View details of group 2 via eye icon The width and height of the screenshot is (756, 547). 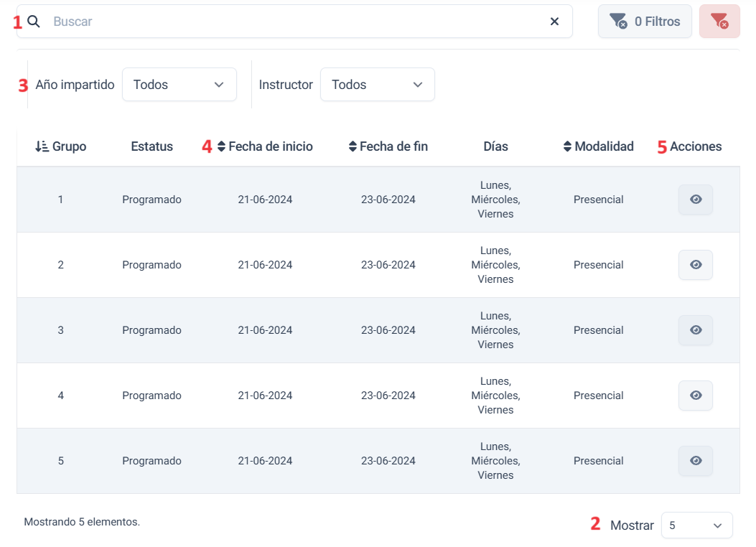696,265
